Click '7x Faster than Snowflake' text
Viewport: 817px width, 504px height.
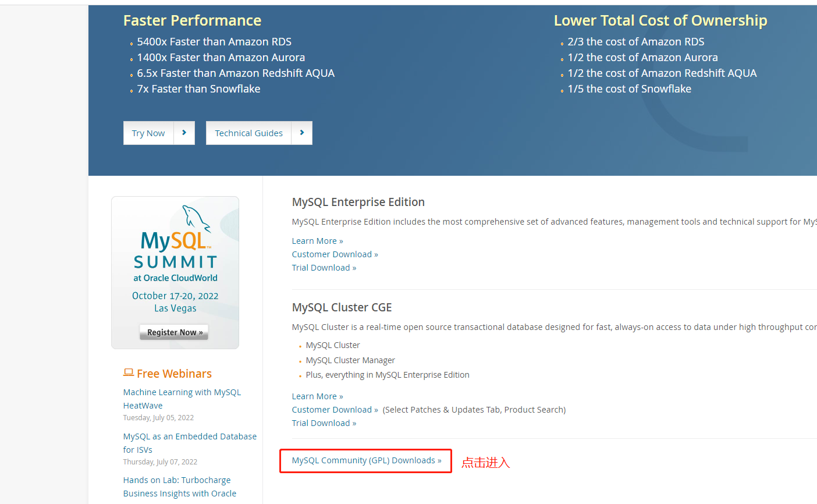[198, 89]
